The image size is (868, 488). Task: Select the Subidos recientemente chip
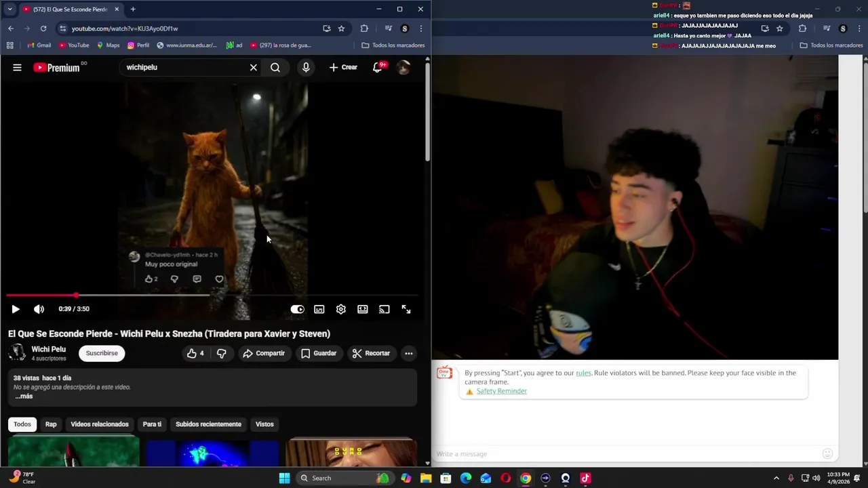click(x=208, y=424)
